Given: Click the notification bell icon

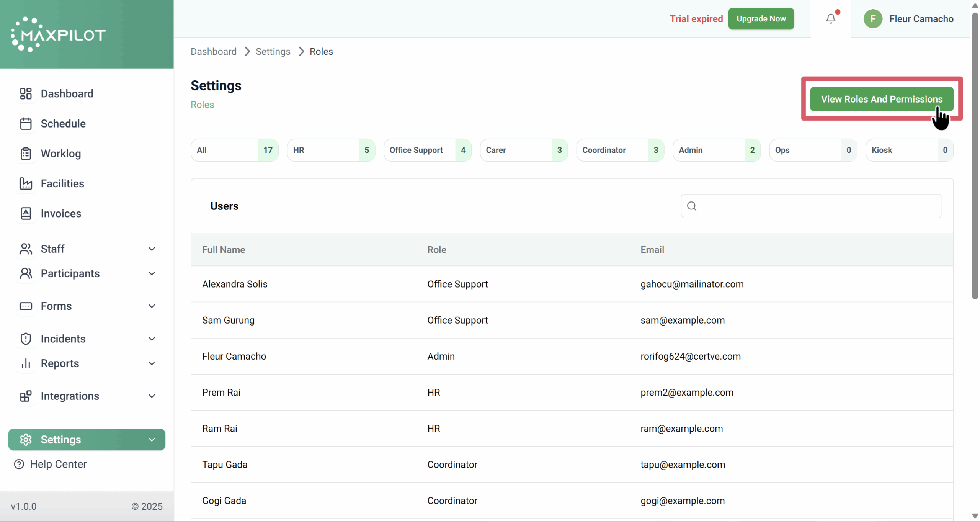Looking at the screenshot, I should click(830, 18).
